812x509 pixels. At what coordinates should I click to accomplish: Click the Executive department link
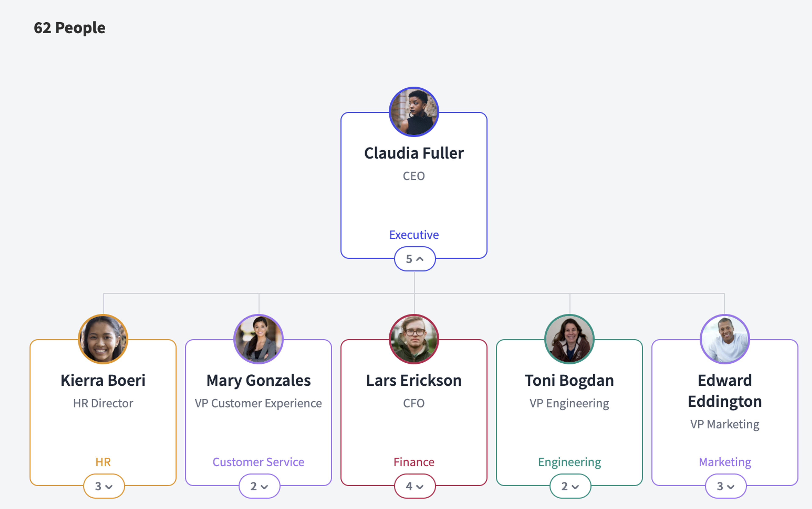pos(414,235)
